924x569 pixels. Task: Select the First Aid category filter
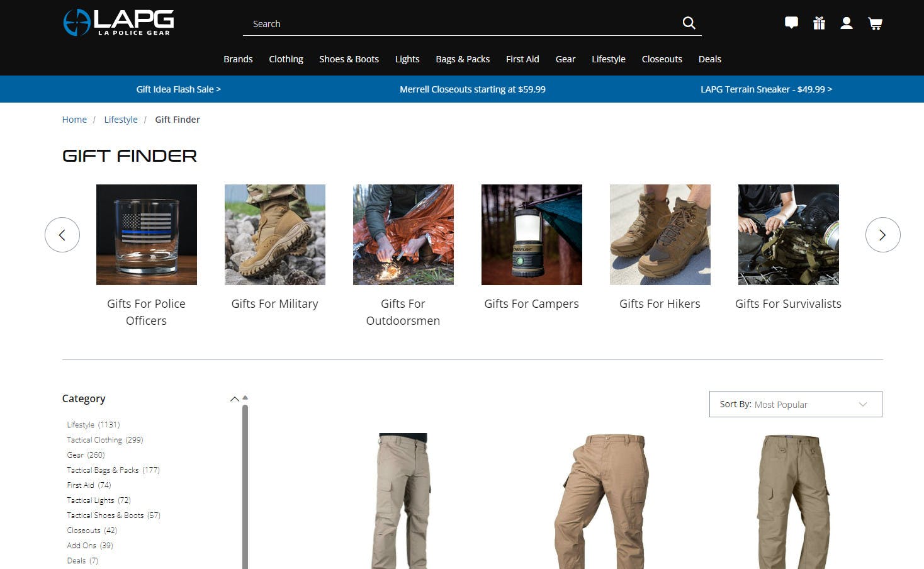tap(80, 485)
